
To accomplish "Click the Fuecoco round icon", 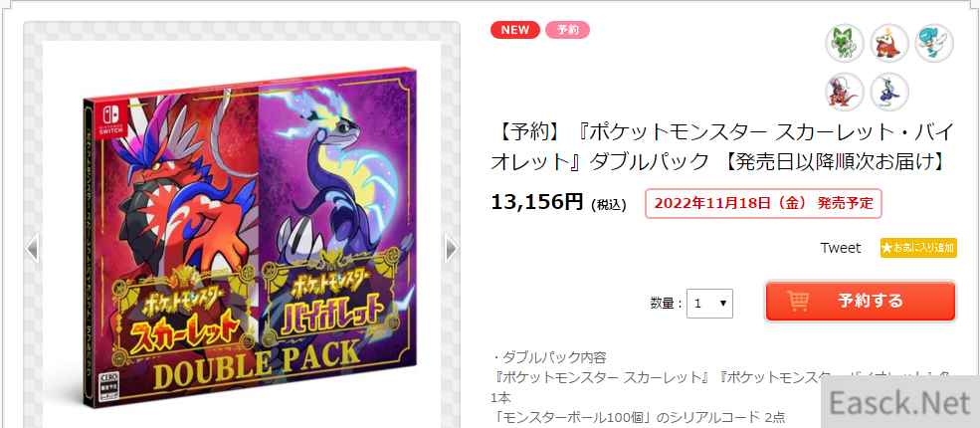I will [889, 43].
